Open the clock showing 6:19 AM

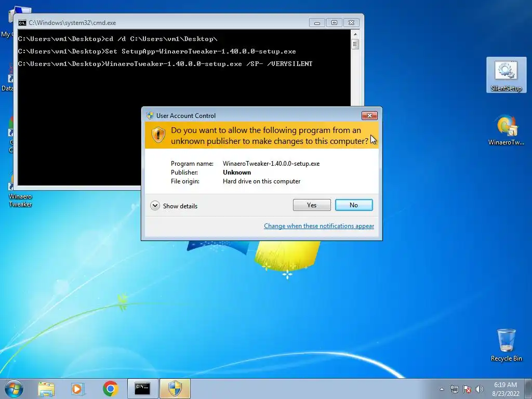[x=506, y=389]
